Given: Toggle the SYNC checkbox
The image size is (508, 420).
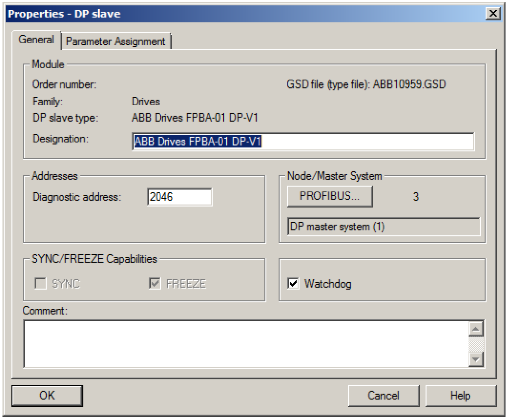Looking at the screenshot, I should (x=40, y=284).
